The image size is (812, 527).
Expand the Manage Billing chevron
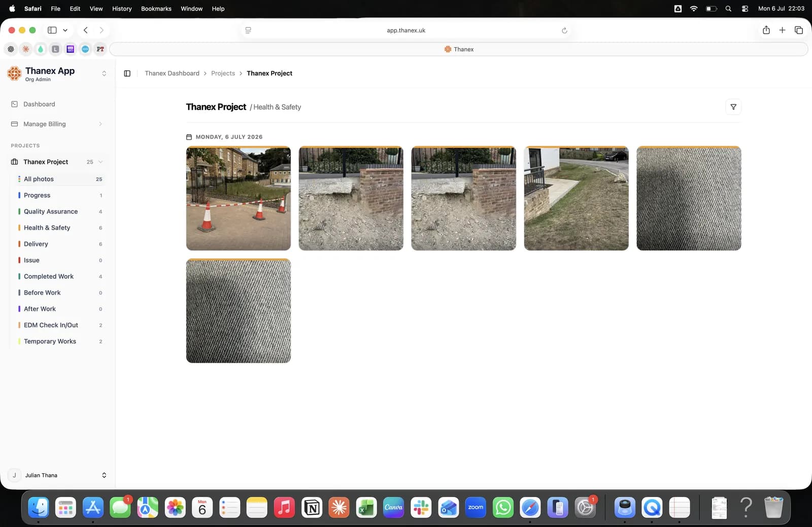tap(100, 124)
